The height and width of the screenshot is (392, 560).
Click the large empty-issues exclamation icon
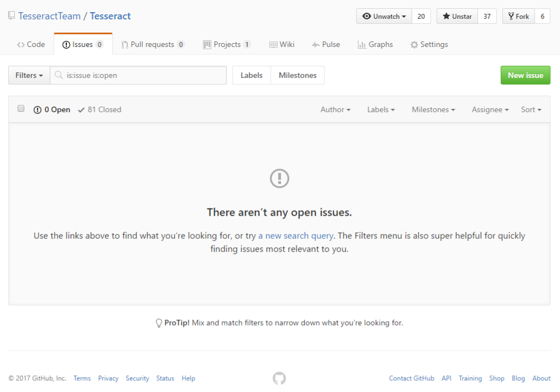click(279, 179)
